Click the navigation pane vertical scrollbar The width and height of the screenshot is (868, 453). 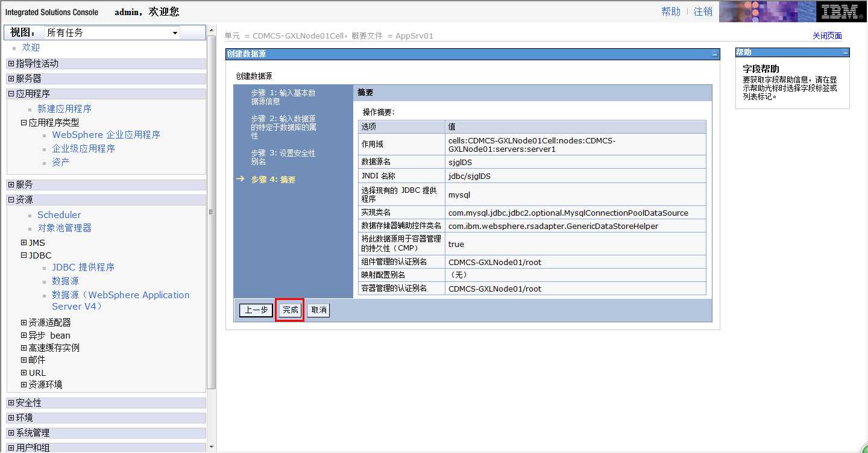(211, 211)
